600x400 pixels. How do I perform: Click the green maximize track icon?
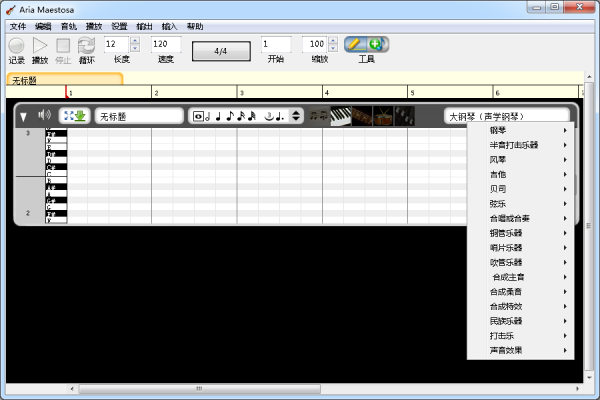[x=75, y=116]
